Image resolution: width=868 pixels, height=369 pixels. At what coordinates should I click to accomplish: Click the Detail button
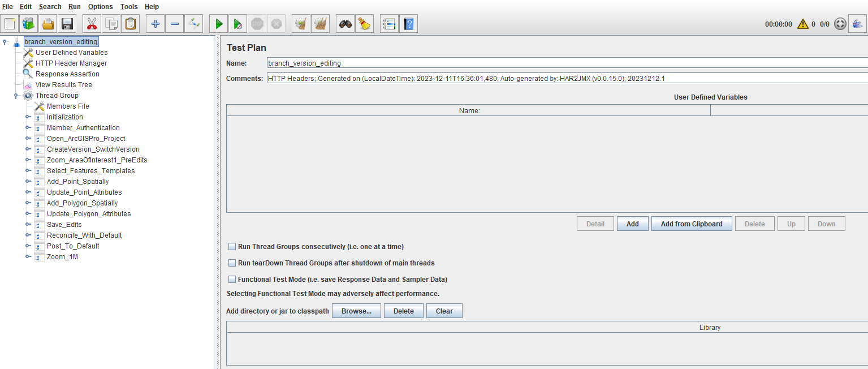pos(595,224)
